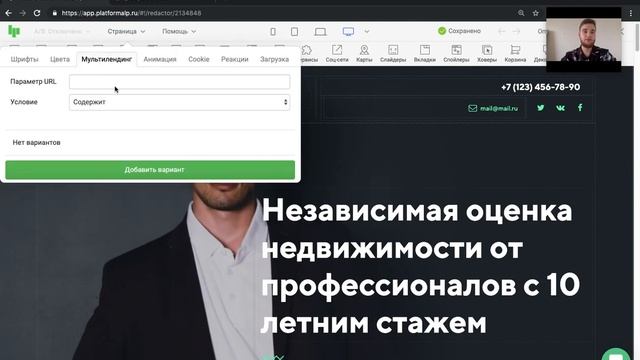Bookmark page with star icon
640x360 pixels.
point(536,13)
